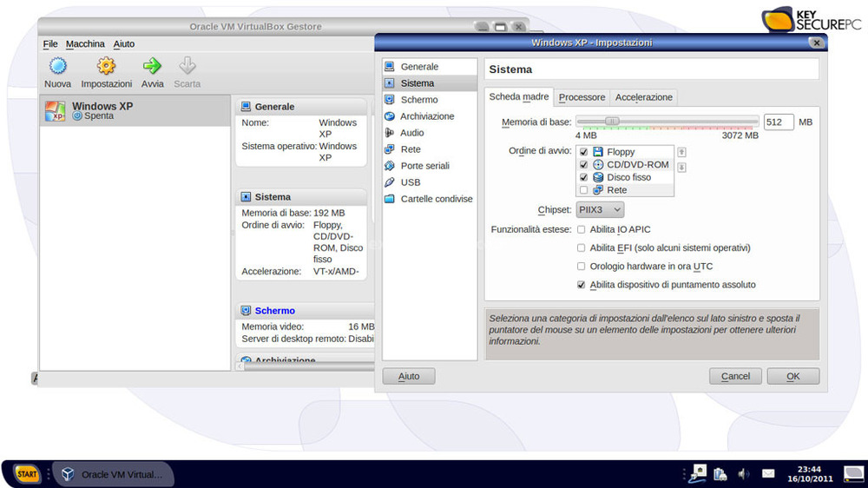Viewport: 868px width, 488px height.
Task: Open Rete settings category
Action: (x=430, y=149)
